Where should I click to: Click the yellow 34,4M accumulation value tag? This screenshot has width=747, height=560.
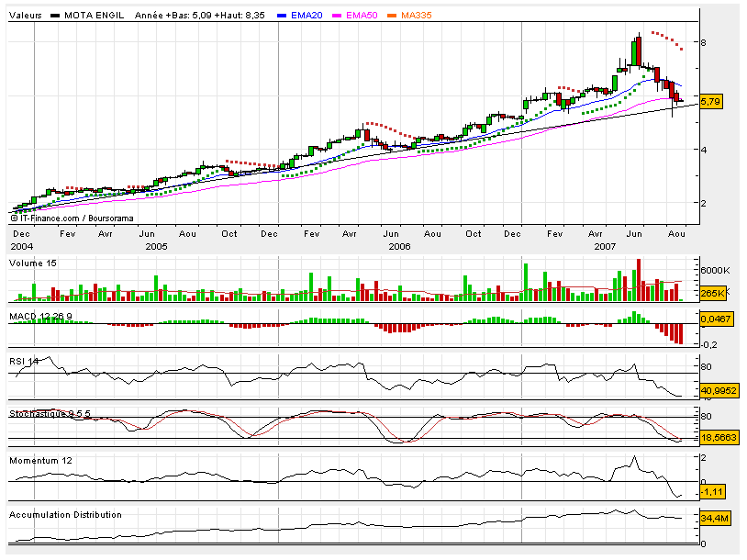715,518
